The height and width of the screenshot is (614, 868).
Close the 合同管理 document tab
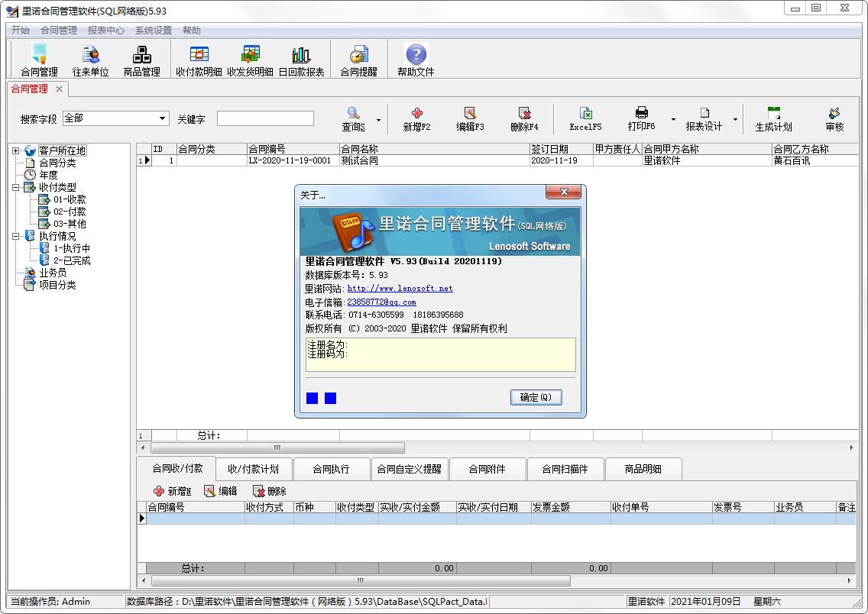pos(60,89)
